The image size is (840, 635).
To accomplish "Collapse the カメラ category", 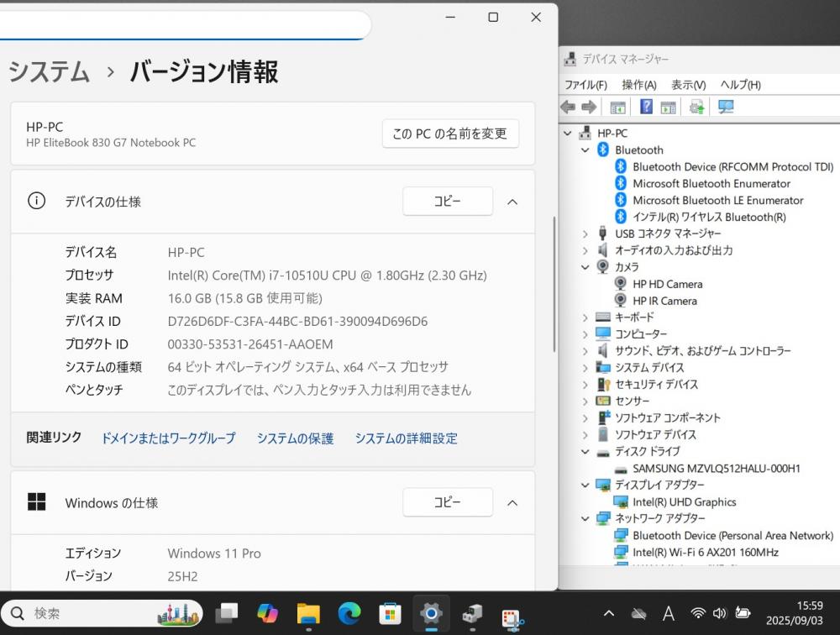I will [585, 267].
